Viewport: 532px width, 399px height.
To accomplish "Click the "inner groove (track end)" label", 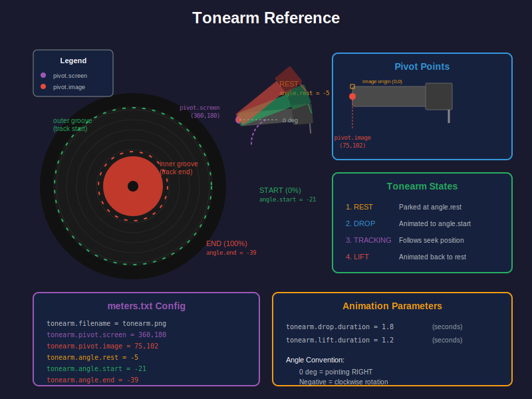I will [x=179, y=168].
